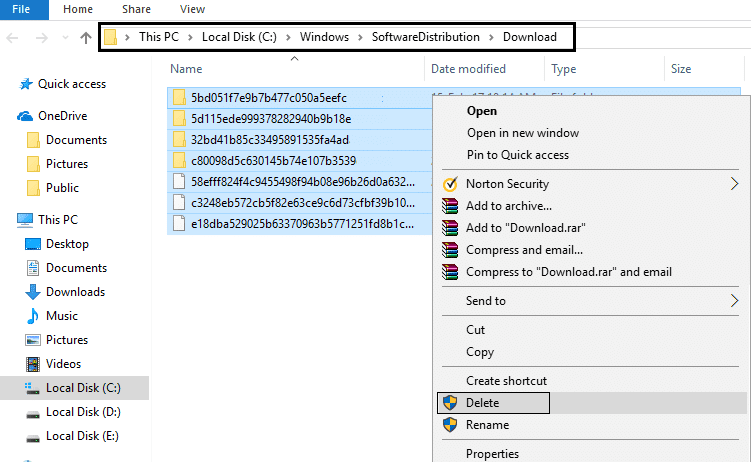Select Compress and email menu entry
This screenshot has height=462, width=751.
pyautogui.click(x=524, y=250)
